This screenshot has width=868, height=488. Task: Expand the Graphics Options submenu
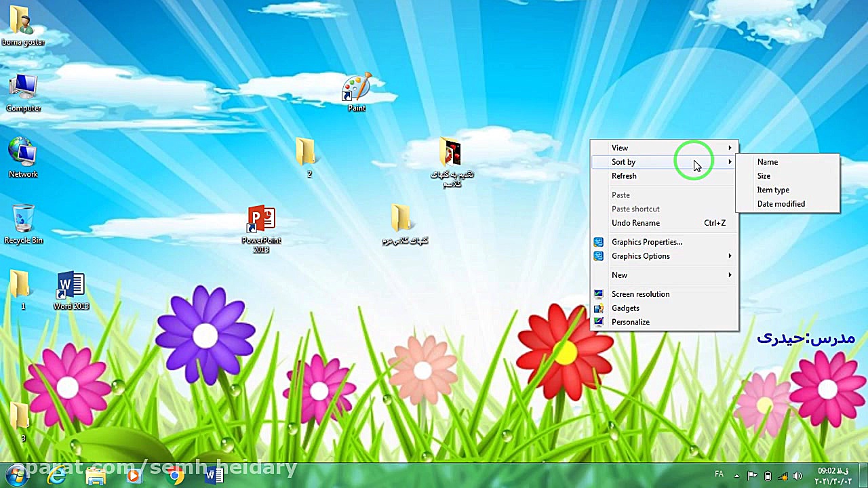pos(665,256)
